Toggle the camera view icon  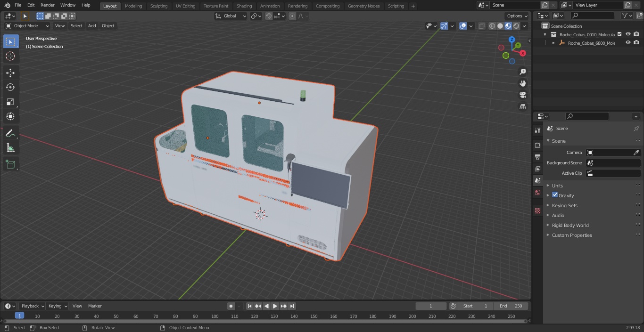pyautogui.click(x=522, y=95)
